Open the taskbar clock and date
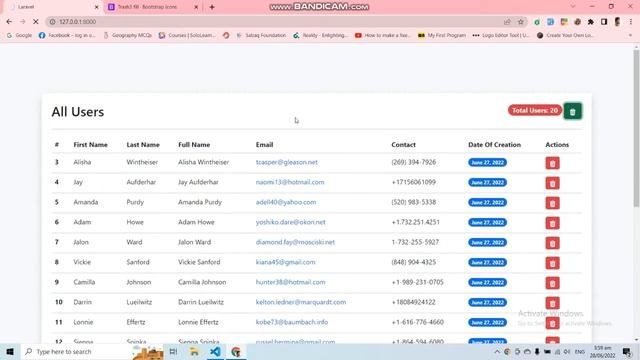Screen dimensions: 640x360 click(602, 351)
